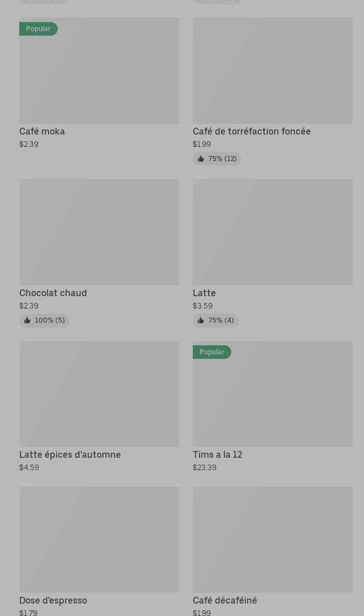Screen dimensions: 364x616
Task: Click Popular badge on Café moka image
Action: 38,29
